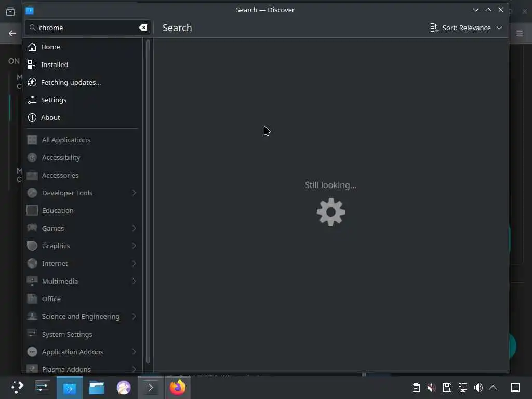This screenshot has height=399, width=532.
Task: Open Fetching updates page
Action: (83, 82)
